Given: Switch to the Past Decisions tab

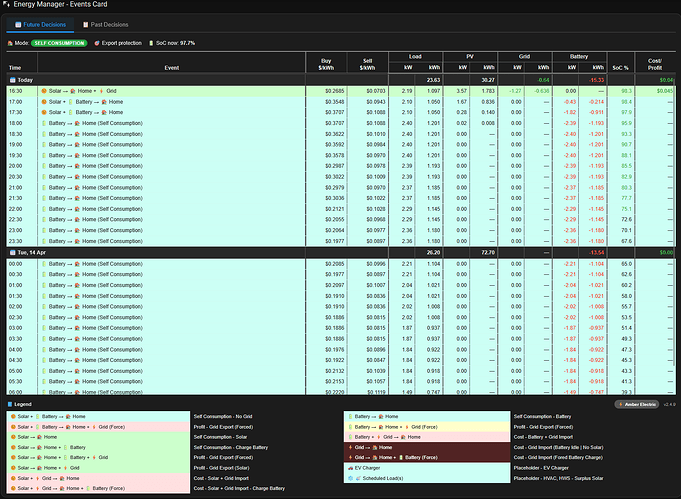Looking at the screenshot, I should (x=104, y=23).
